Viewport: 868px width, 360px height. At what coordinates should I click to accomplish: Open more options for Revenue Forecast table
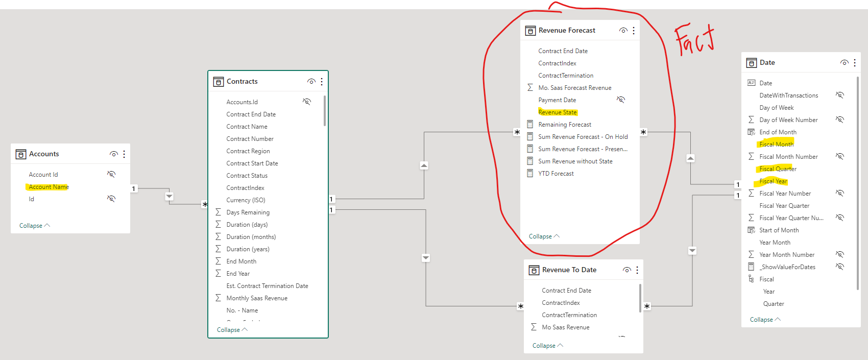pyautogui.click(x=634, y=30)
